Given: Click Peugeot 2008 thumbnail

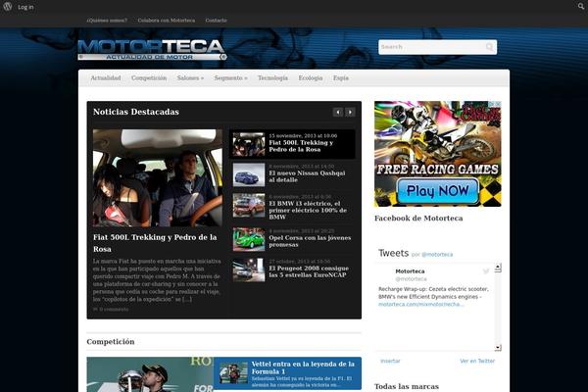Looking at the screenshot, I should (249, 270).
